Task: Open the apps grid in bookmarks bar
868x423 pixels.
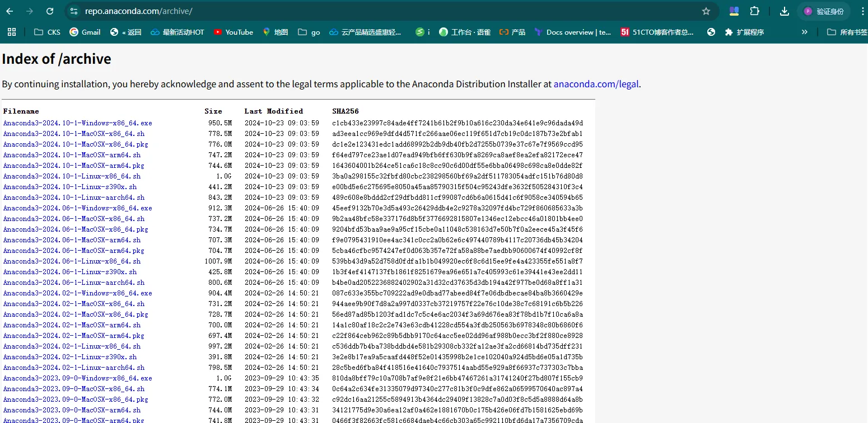Action: [12, 32]
